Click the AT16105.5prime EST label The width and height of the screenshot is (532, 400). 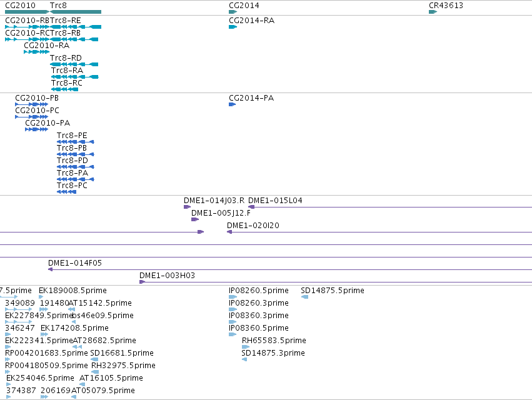pyautogui.click(x=111, y=378)
